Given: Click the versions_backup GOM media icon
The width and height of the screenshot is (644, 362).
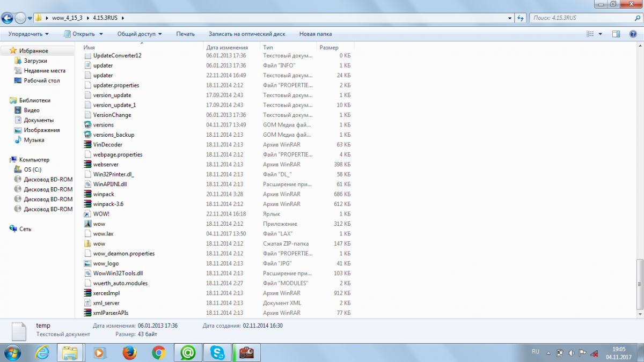Looking at the screenshot, I should (88, 135).
